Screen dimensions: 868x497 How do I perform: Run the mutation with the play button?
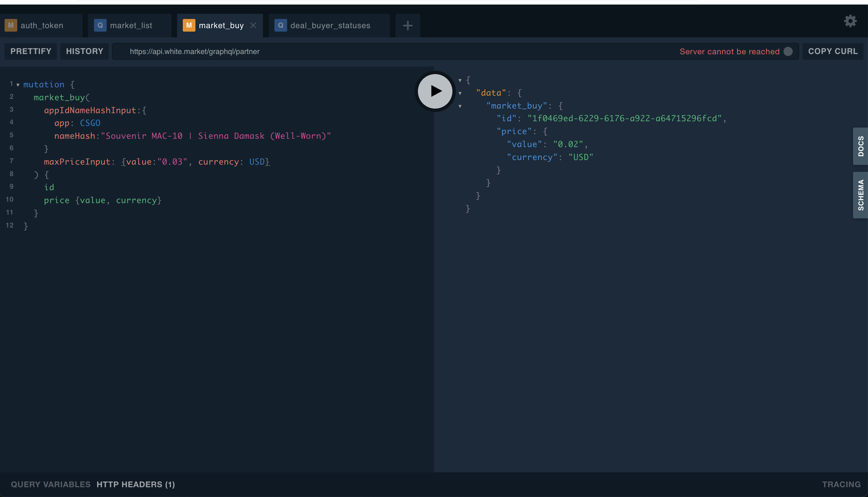pos(435,91)
